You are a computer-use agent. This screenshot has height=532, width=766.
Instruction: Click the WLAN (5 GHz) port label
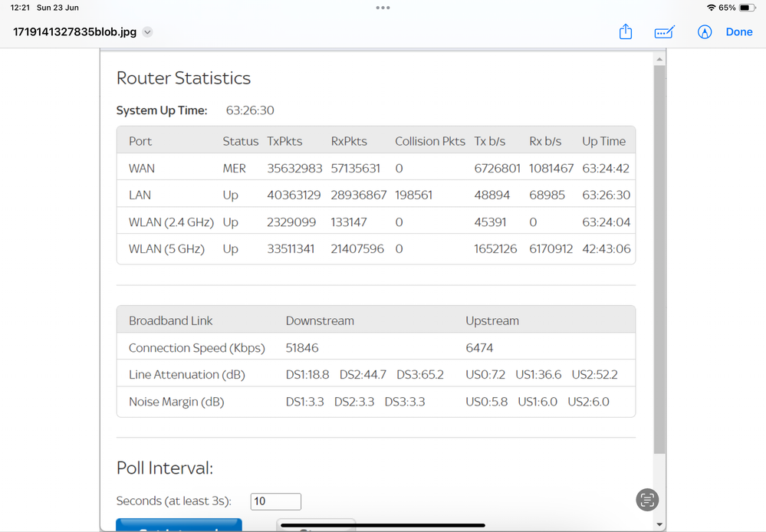pos(166,249)
